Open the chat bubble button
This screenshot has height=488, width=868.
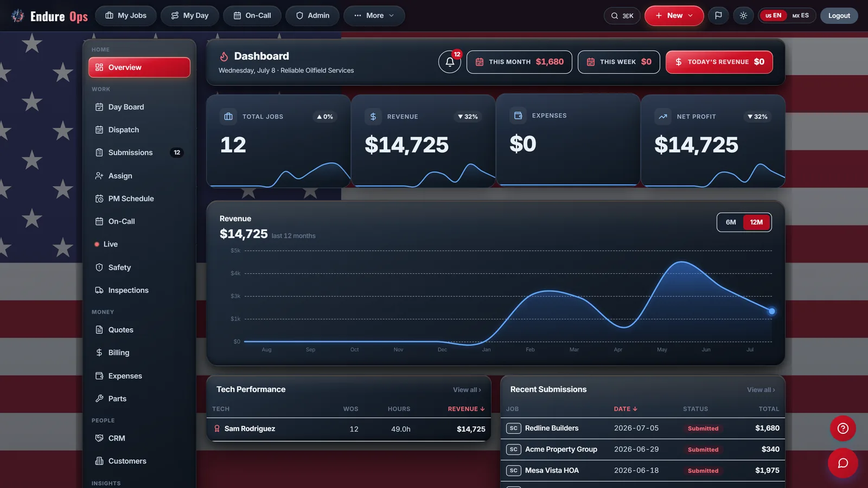pyautogui.click(x=843, y=463)
